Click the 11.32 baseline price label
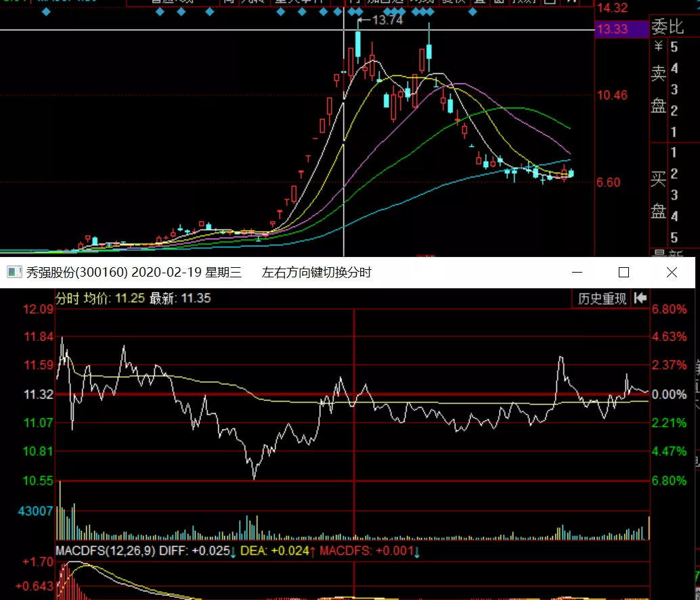The height and width of the screenshot is (600, 700). click(x=39, y=395)
